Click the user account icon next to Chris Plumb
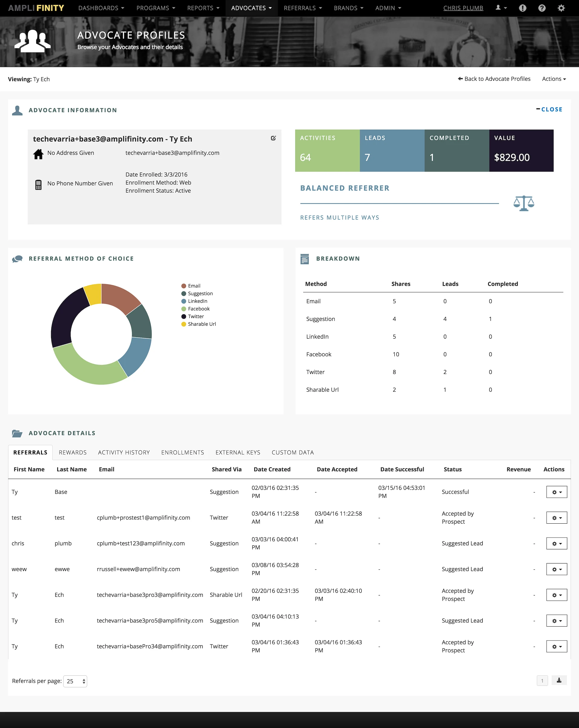 pos(499,8)
